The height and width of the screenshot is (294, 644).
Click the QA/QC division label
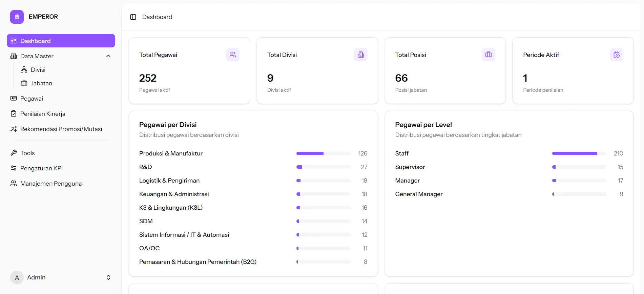tap(149, 248)
